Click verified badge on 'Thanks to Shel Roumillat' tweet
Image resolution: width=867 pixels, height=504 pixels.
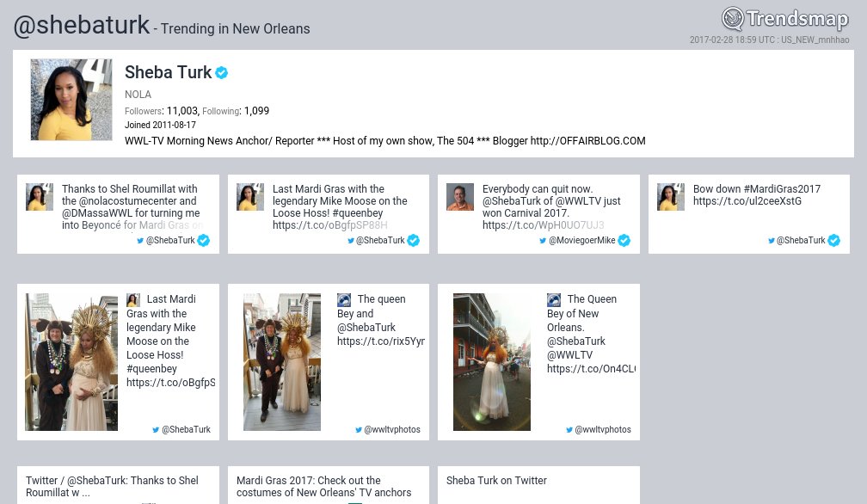204,241
